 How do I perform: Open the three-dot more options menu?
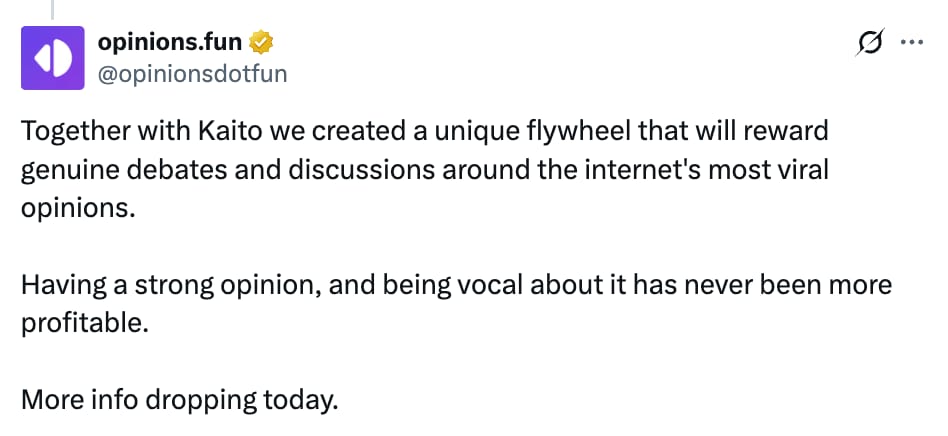[912, 42]
